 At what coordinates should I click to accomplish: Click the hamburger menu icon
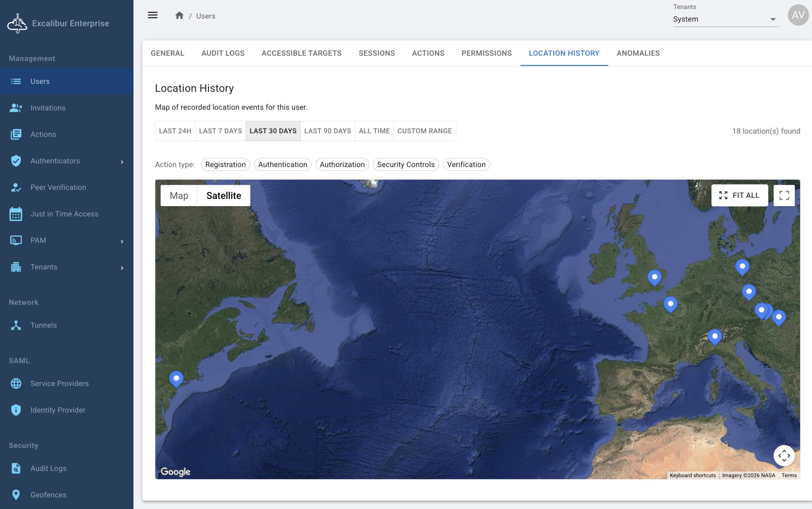coord(153,15)
